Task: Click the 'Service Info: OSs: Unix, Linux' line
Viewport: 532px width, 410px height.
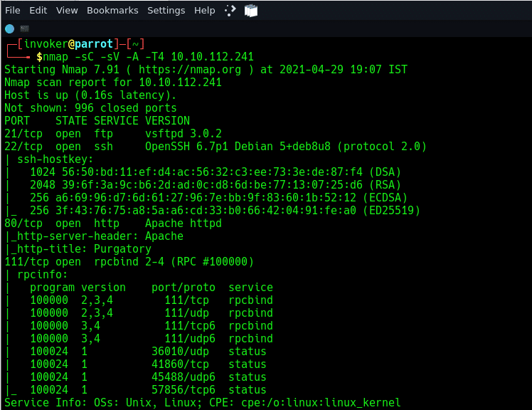Action: point(203,403)
